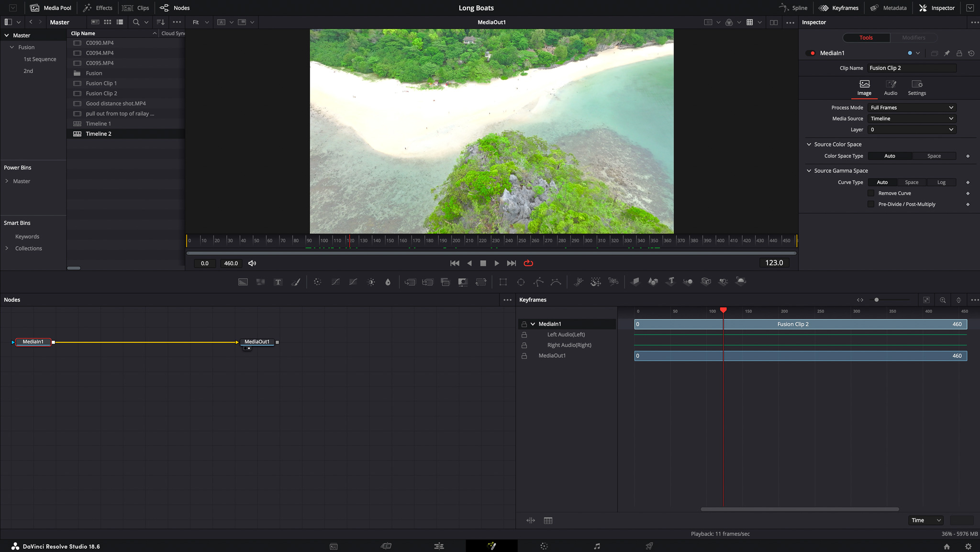Add a Polygon mask node
Viewport: 980px width, 552px height.
[x=538, y=282]
